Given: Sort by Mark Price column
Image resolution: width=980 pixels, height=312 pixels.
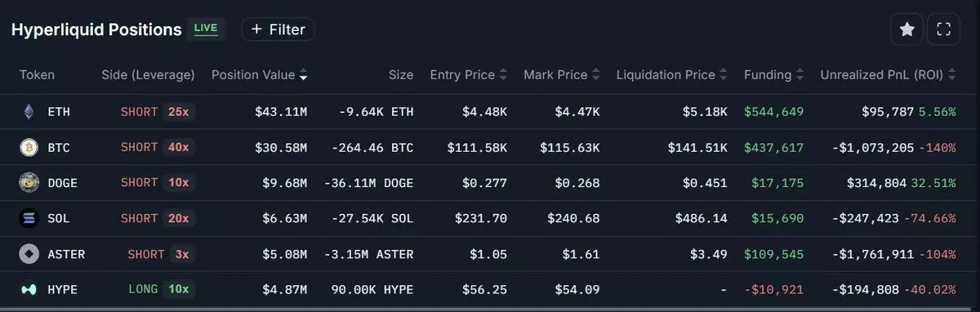Looking at the screenshot, I should click(562, 75).
